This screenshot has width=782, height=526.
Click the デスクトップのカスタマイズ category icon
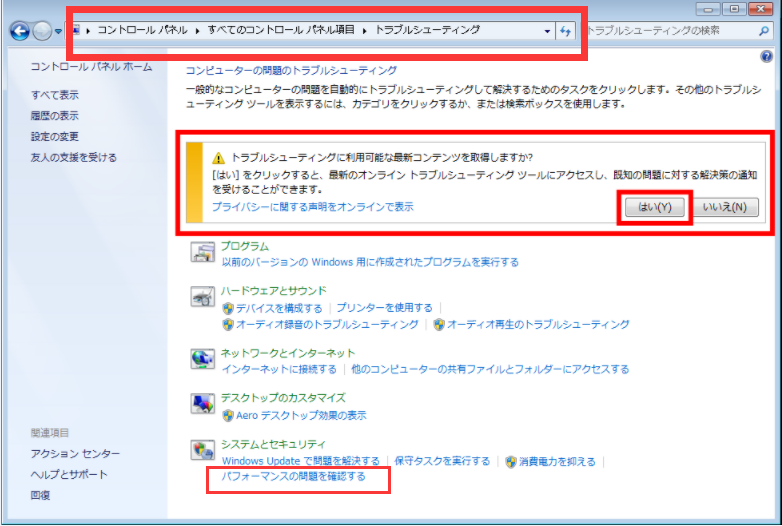[x=202, y=403]
